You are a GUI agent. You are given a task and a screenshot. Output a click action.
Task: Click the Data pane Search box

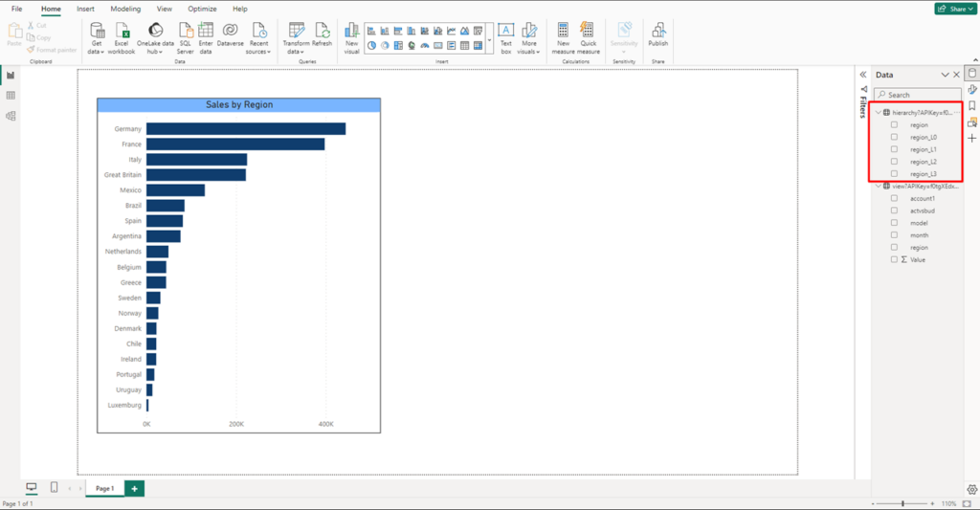tap(918, 95)
